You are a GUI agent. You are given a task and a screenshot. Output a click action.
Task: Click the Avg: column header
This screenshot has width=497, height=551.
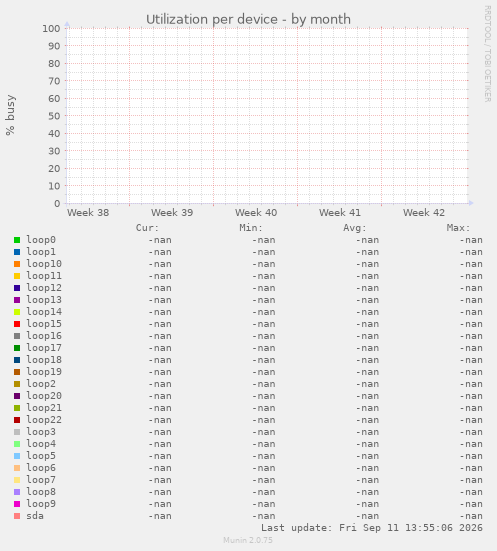(355, 228)
